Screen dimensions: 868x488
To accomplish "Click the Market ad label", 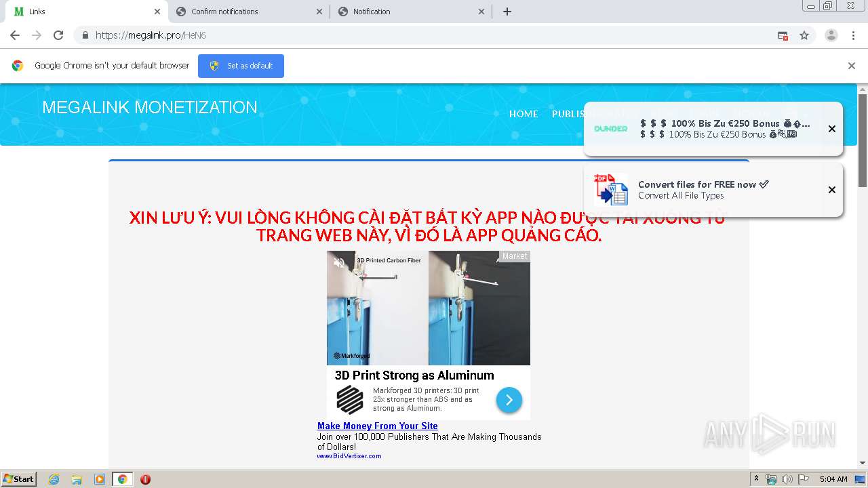I will tap(515, 256).
